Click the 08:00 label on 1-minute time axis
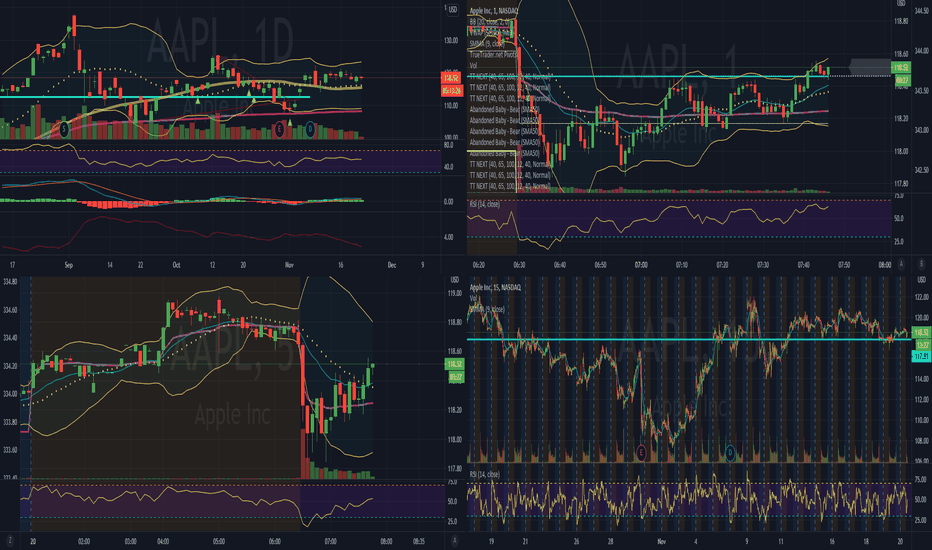The height and width of the screenshot is (550, 932). point(884,265)
